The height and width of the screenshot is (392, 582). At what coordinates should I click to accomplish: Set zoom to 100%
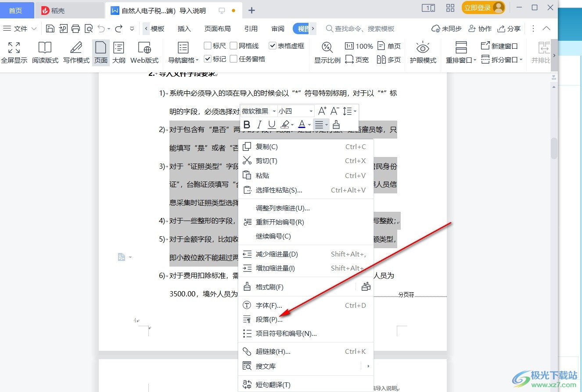coord(359,46)
